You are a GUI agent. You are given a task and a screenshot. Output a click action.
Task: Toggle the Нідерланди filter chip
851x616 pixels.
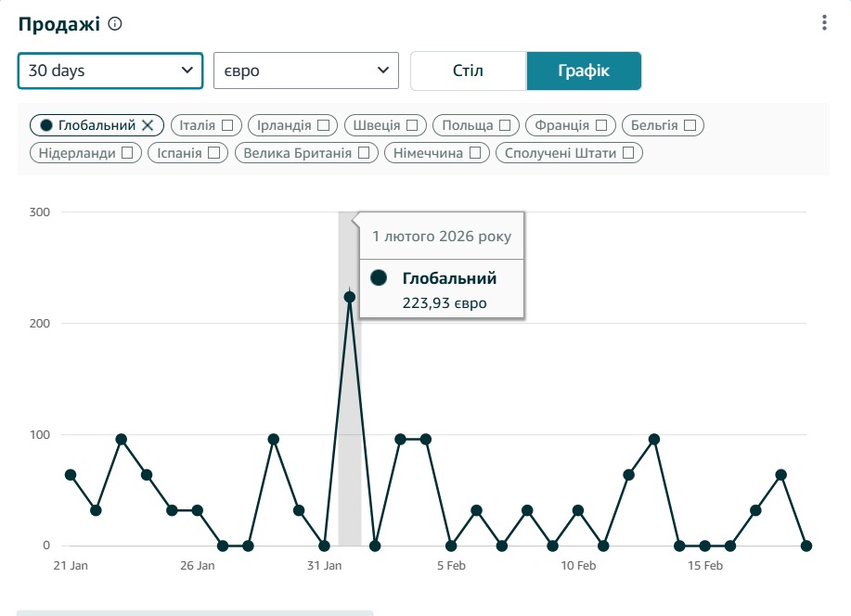click(x=85, y=153)
